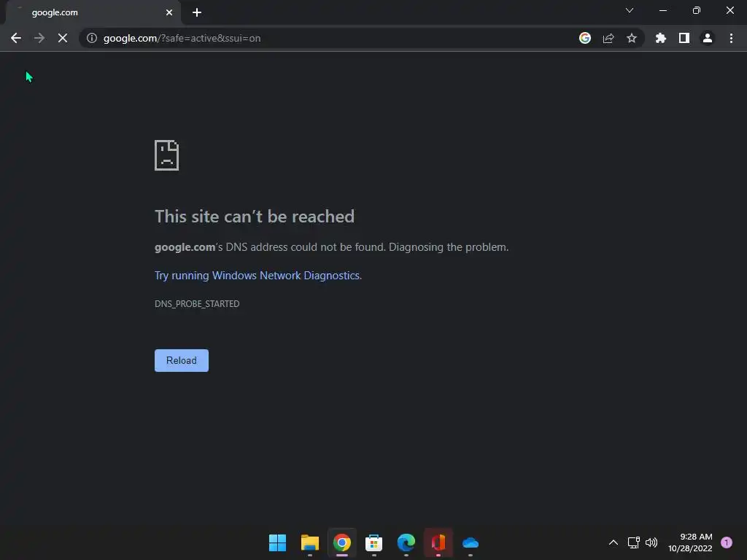The image size is (747, 560).
Task: Open File Explorer from taskbar
Action: click(x=309, y=542)
